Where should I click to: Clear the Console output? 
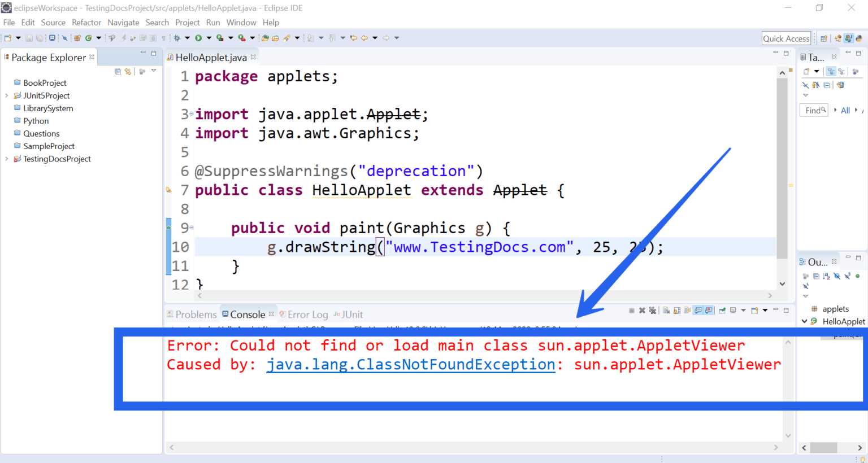(667, 310)
